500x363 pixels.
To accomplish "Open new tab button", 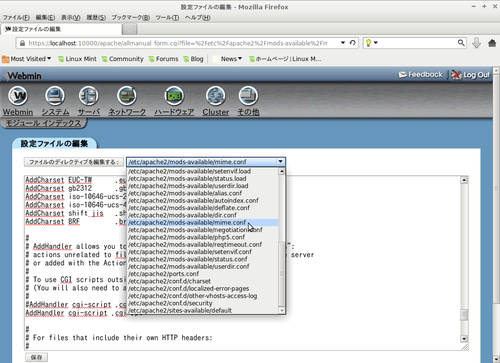I will point(130,29).
